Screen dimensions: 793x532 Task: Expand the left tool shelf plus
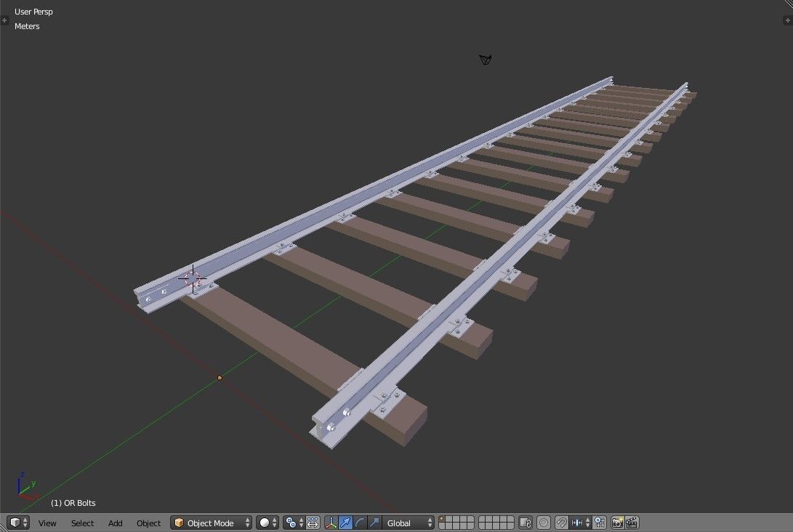click(x=4, y=20)
